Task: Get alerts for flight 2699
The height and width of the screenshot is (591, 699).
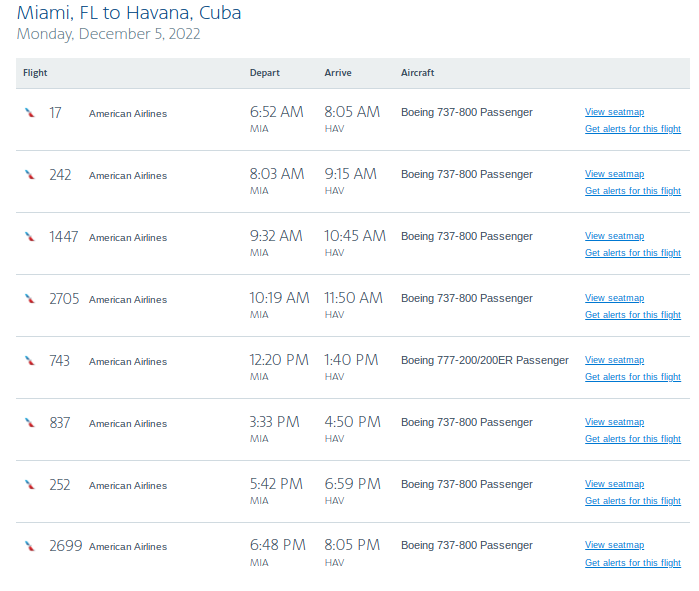Action: pyautogui.click(x=633, y=562)
